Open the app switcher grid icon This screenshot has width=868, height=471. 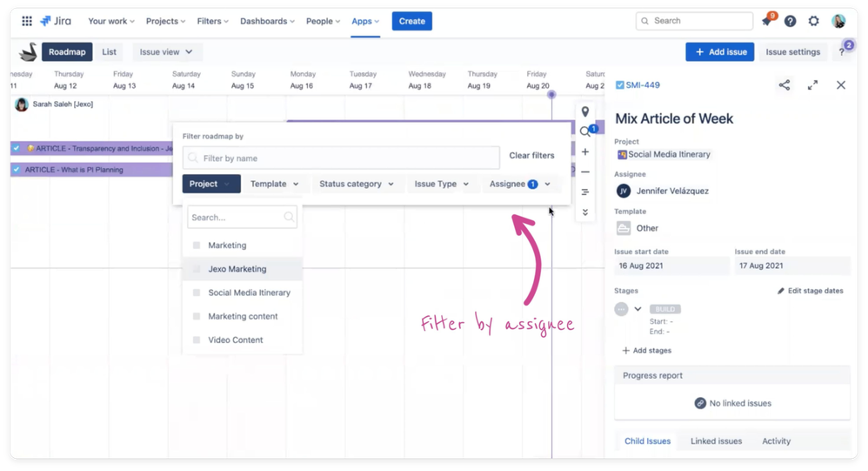[27, 21]
